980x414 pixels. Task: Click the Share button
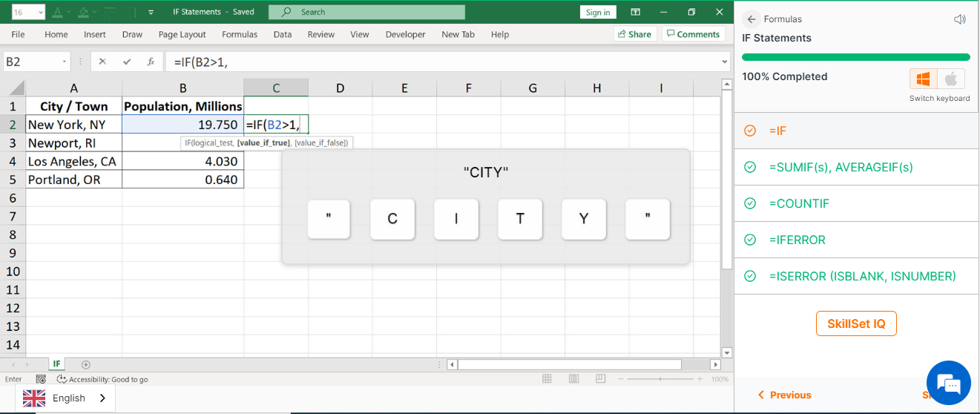(634, 34)
